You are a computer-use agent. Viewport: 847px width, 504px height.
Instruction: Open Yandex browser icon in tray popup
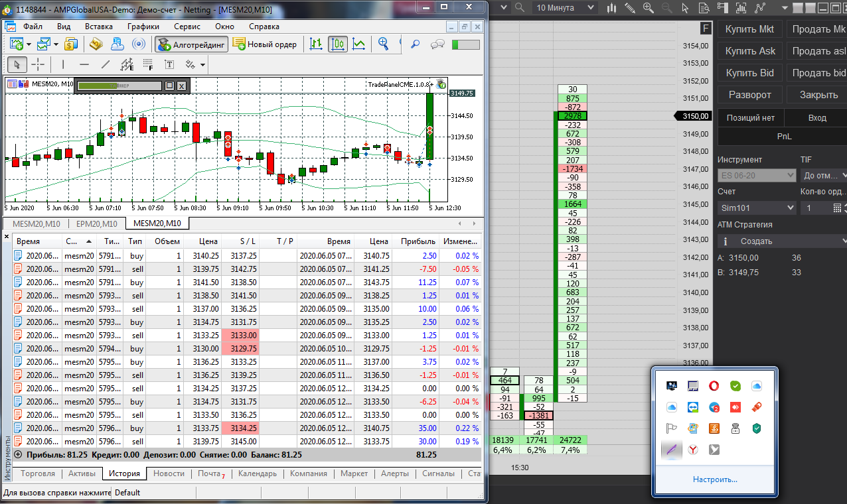tap(693, 450)
